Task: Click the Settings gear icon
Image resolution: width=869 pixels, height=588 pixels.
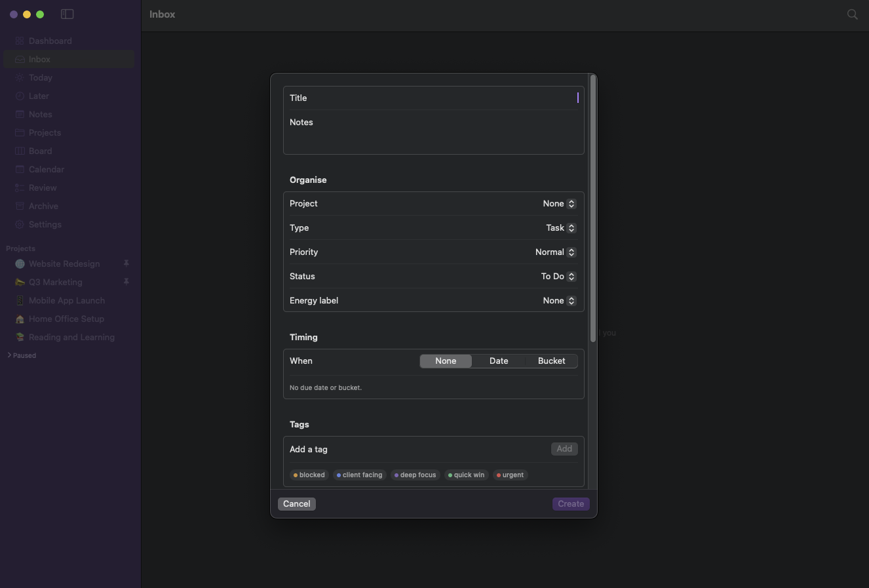Action: [x=20, y=224]
